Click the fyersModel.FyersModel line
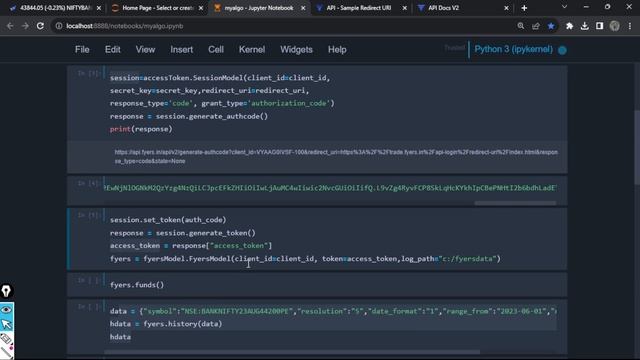This screenshot has height=360, width=640. click(305, 259)
